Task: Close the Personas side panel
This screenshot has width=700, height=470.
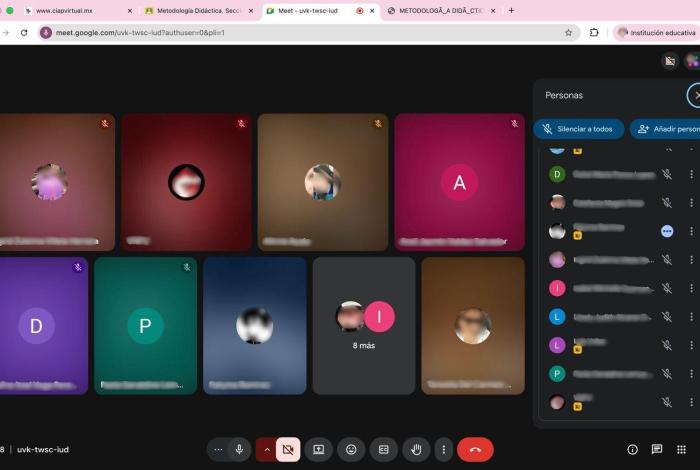Action: tap(695, 95)
